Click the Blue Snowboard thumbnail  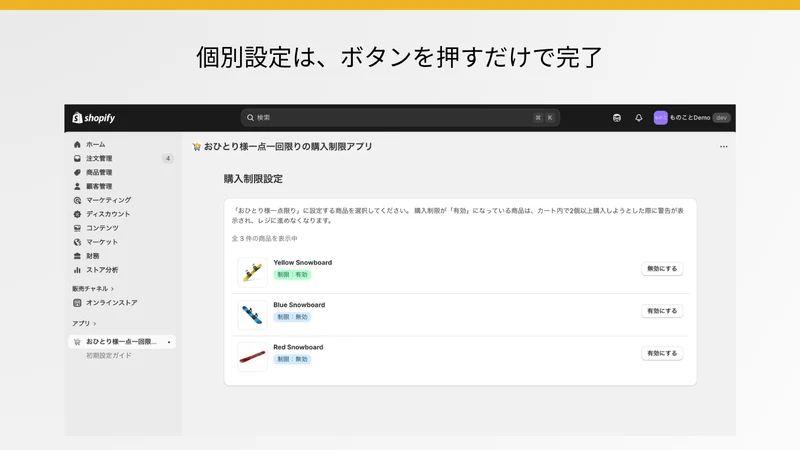(252, 314)
